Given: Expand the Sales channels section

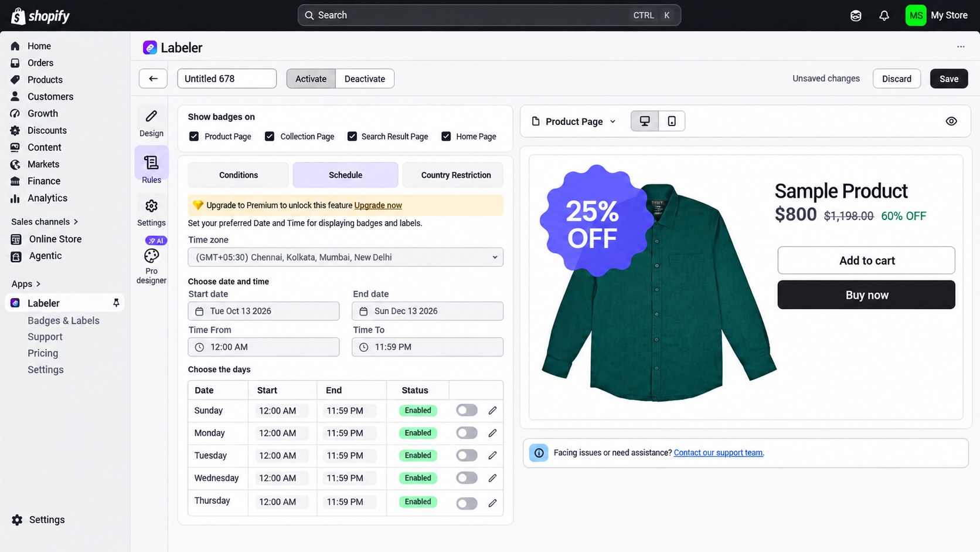Looking at the screenshot, I should click(45, 222).
